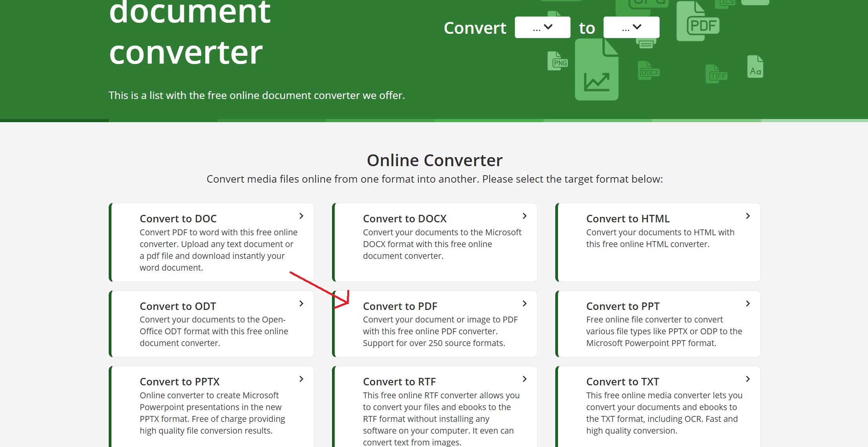The width and height of the screenshot is (868, 447).
Task: Click the large chart document icon in banner
Action: [596, 70]
